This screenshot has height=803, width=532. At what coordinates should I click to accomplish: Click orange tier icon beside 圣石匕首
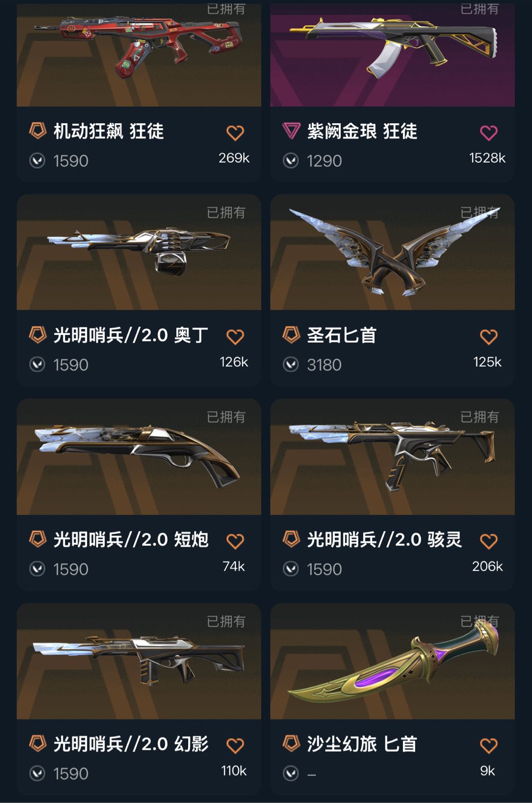pos(291,335)
